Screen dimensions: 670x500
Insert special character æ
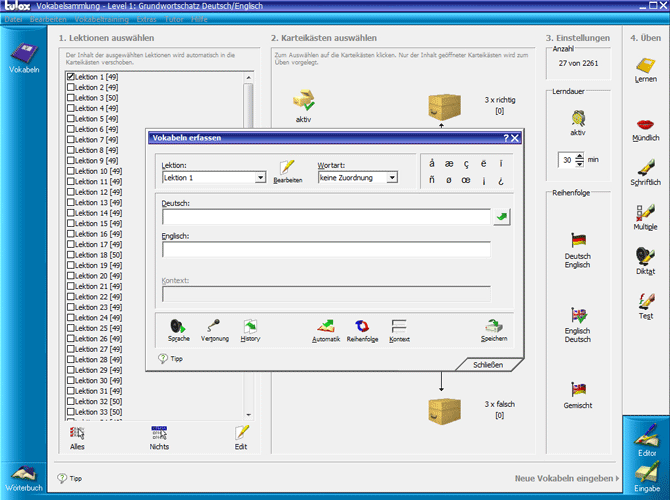(449, 164)
